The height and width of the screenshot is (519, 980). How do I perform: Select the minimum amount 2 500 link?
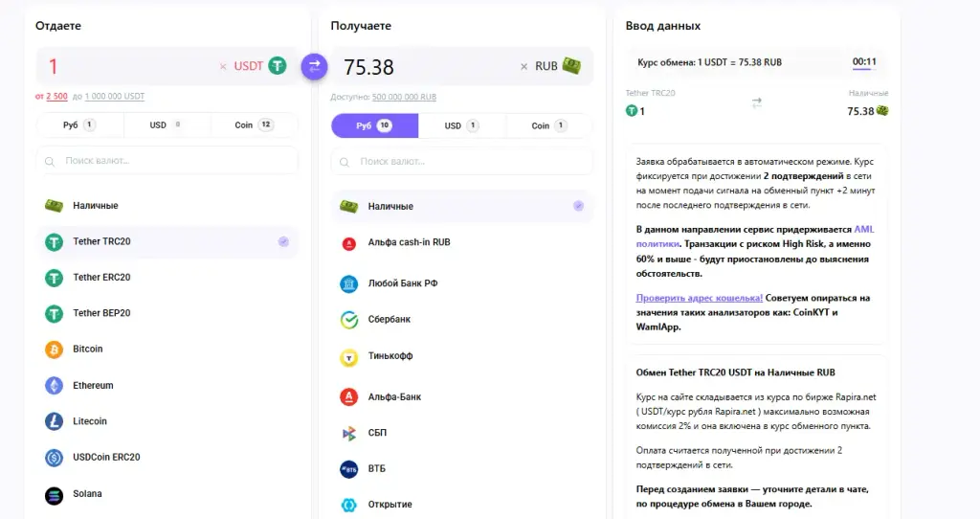[x=56, y=97]
